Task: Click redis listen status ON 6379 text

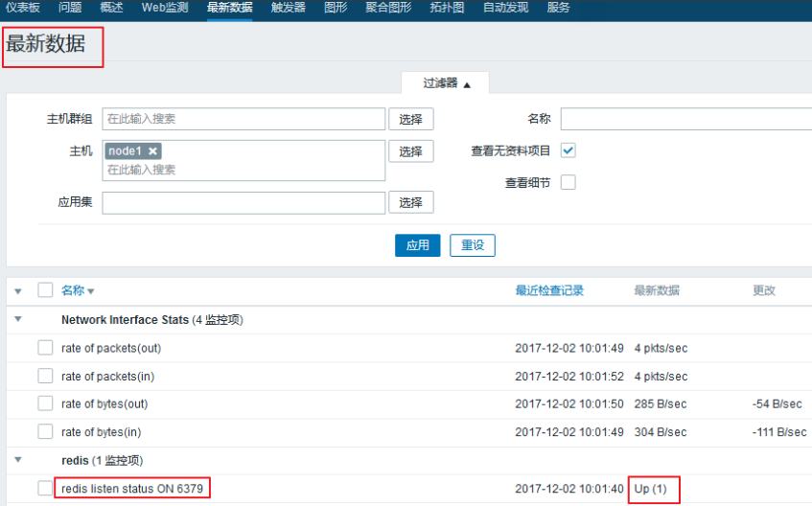Action: click(132, 489)
